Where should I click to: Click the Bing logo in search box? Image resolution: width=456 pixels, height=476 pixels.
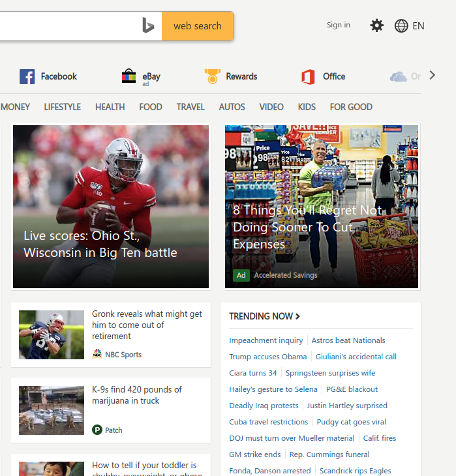click(x=148, y=25)
